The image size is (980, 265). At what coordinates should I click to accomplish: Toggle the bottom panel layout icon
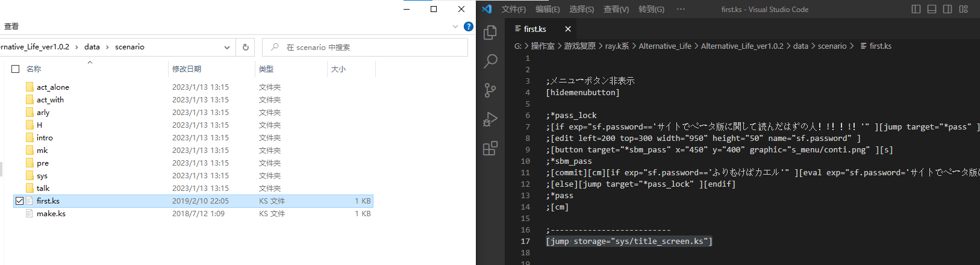pos(932,9)
